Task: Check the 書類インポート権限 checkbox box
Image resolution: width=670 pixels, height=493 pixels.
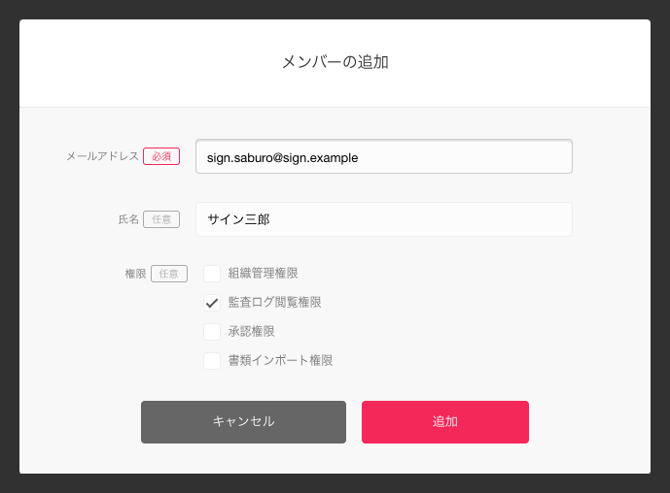Action: 212,361
